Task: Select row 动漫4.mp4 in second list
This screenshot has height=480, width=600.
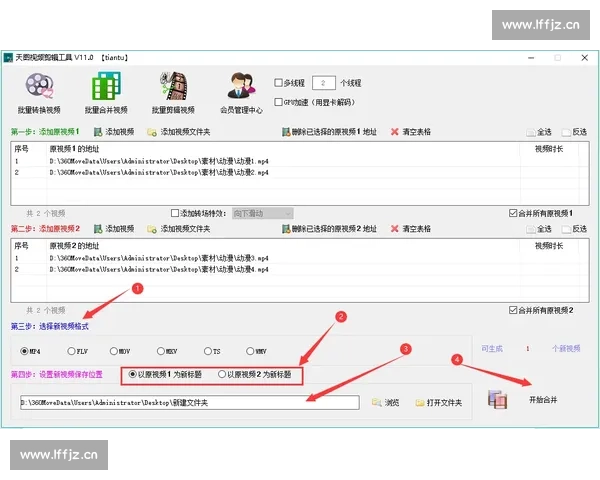Action: click(299, 269)
